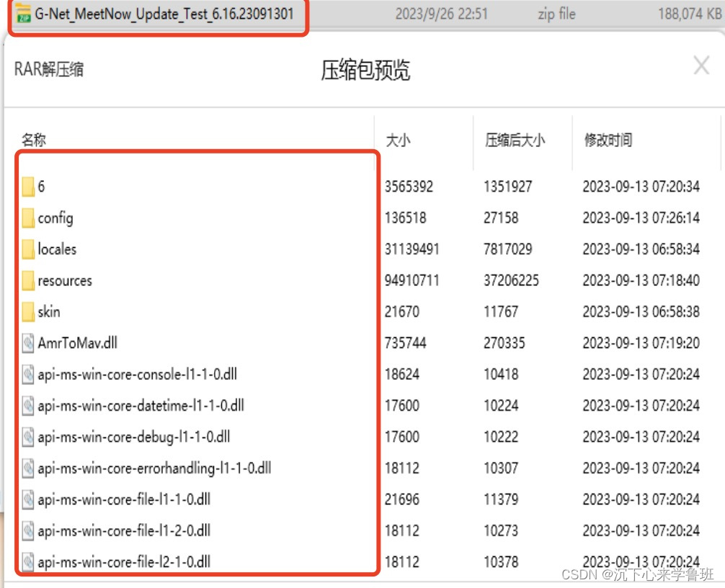
Task: Select api-ms-win-core-errorhandling-l1-1-0.dll name
Action: click(x=154, y=468)
